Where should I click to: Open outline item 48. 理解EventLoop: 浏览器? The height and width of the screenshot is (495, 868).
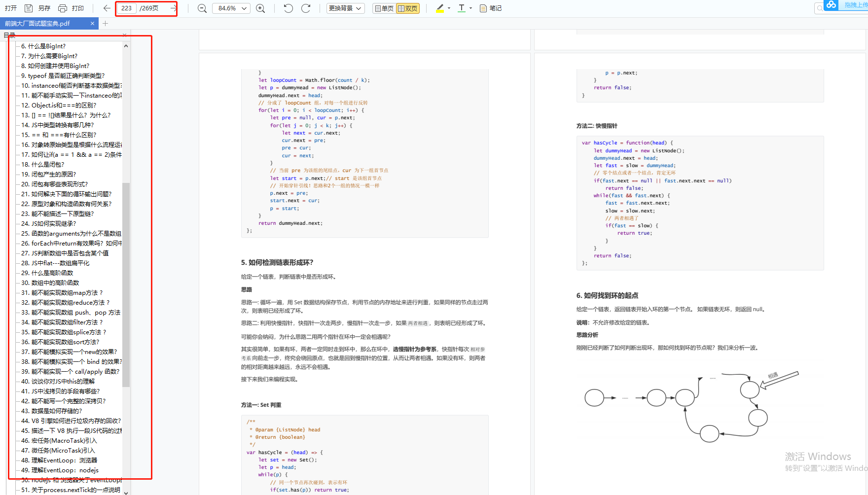[59, 460]
